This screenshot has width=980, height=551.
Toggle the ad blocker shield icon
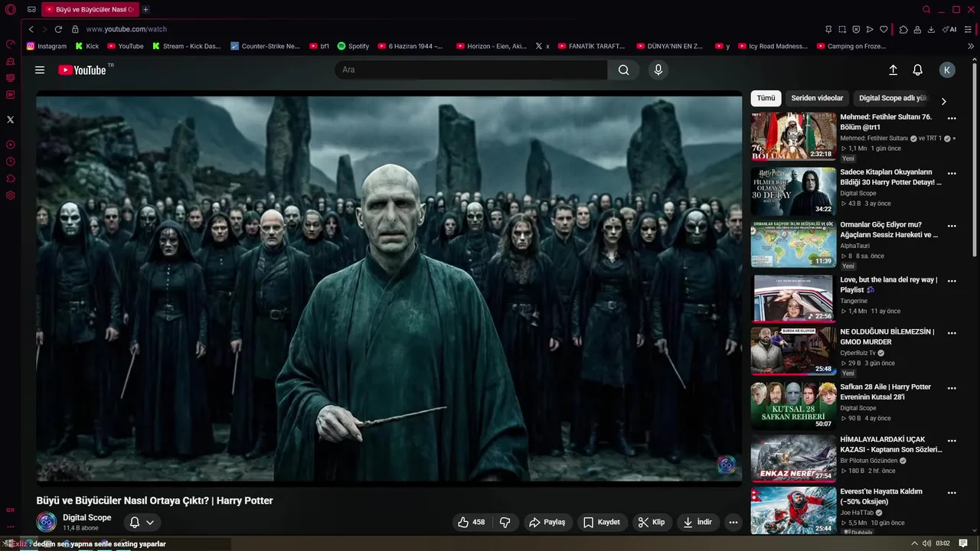[856, 29]
